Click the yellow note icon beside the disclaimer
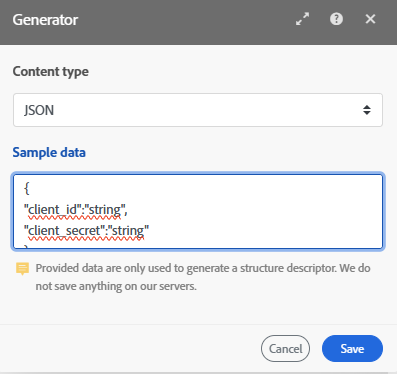The height and width of the screenshot is (374, 397). click(x=22, y=269)
